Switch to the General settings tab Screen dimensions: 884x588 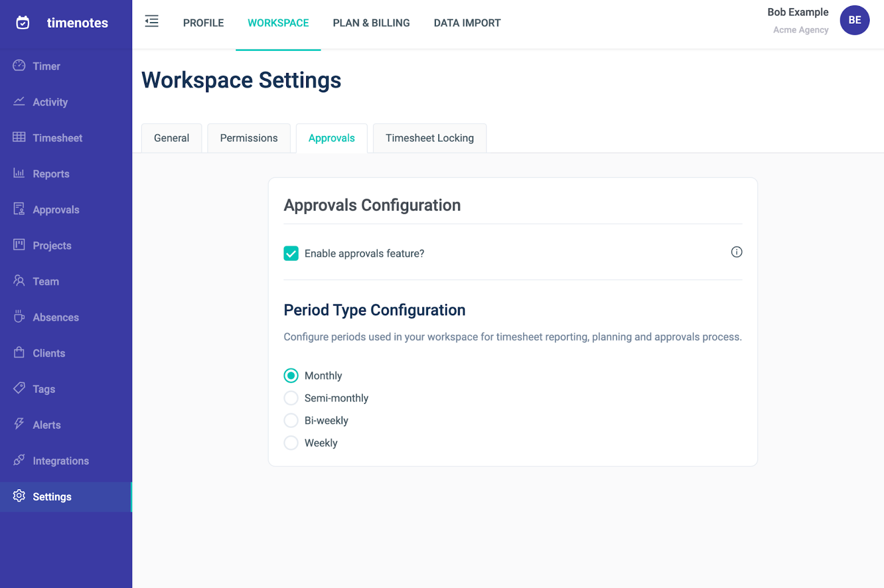coord(172,138)
